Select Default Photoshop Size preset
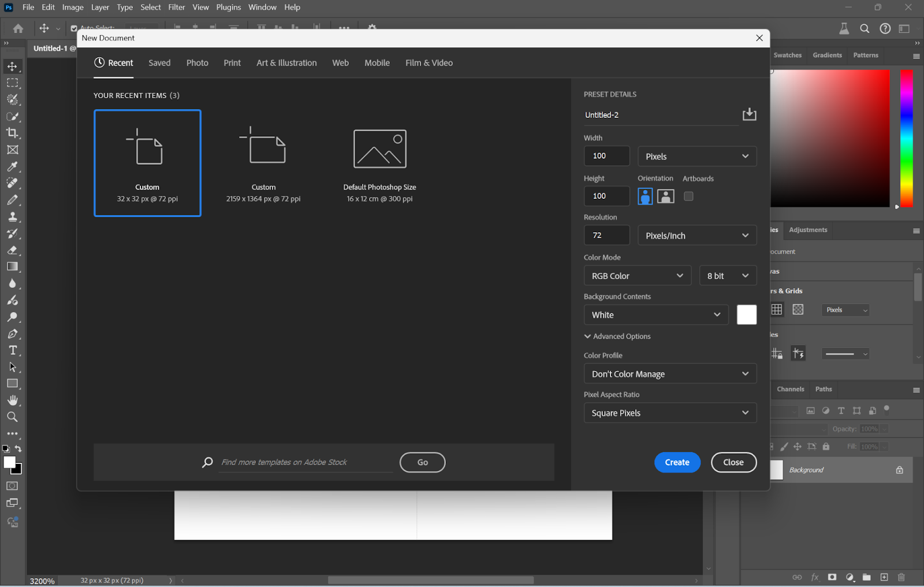924x587 pixels. pos(379,165)
